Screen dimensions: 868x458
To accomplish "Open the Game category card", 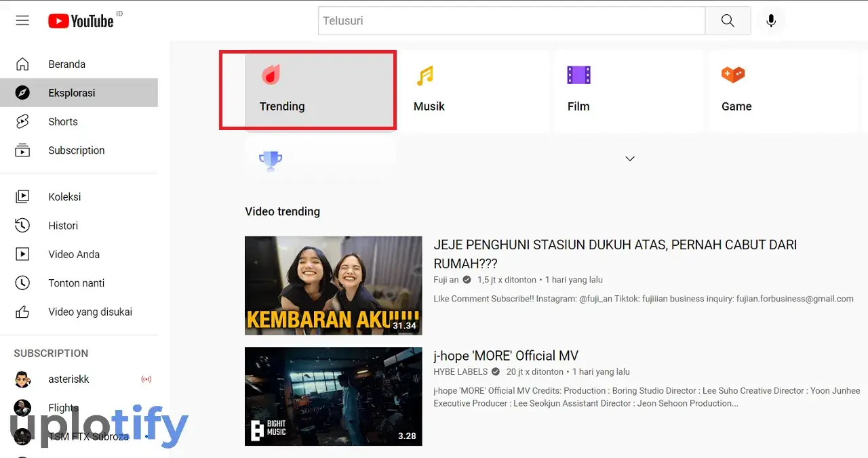I will point(782,91).
